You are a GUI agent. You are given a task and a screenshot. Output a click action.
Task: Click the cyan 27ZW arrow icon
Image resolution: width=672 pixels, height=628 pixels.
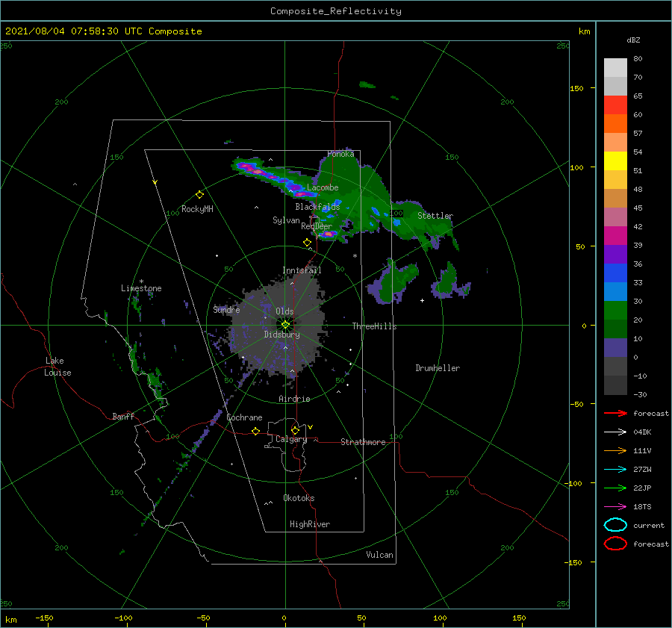coord(615,470)
